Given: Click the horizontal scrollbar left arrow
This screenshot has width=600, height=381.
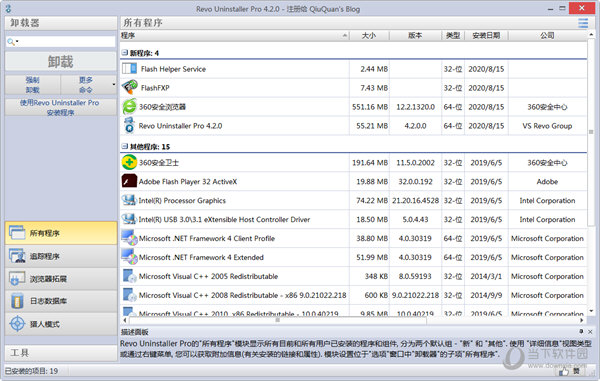Looking at the screenshot, I should pos(125,320).
